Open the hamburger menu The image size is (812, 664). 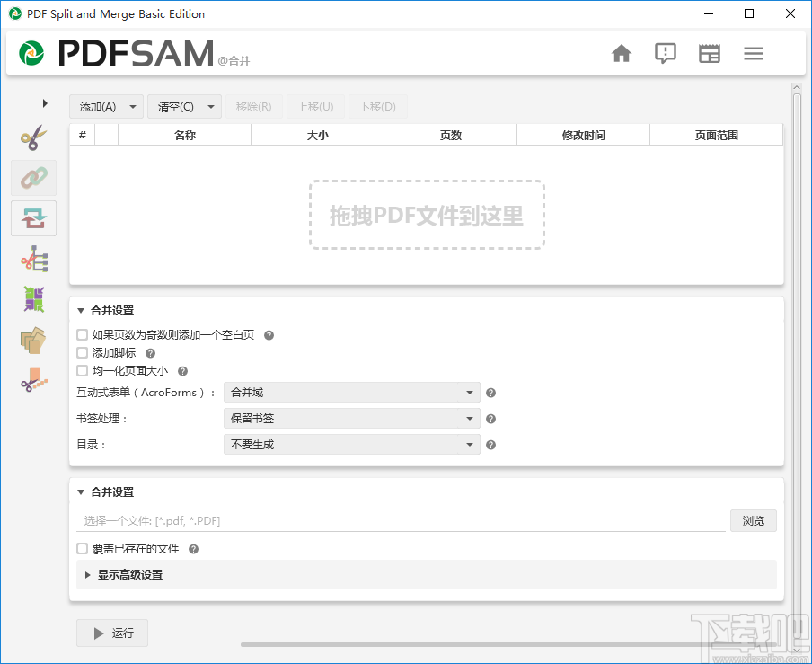[754, 54]
